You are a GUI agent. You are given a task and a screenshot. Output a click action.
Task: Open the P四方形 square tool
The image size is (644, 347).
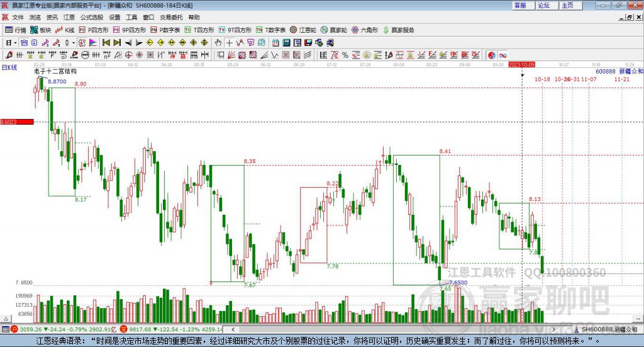[x=94, y=30]
